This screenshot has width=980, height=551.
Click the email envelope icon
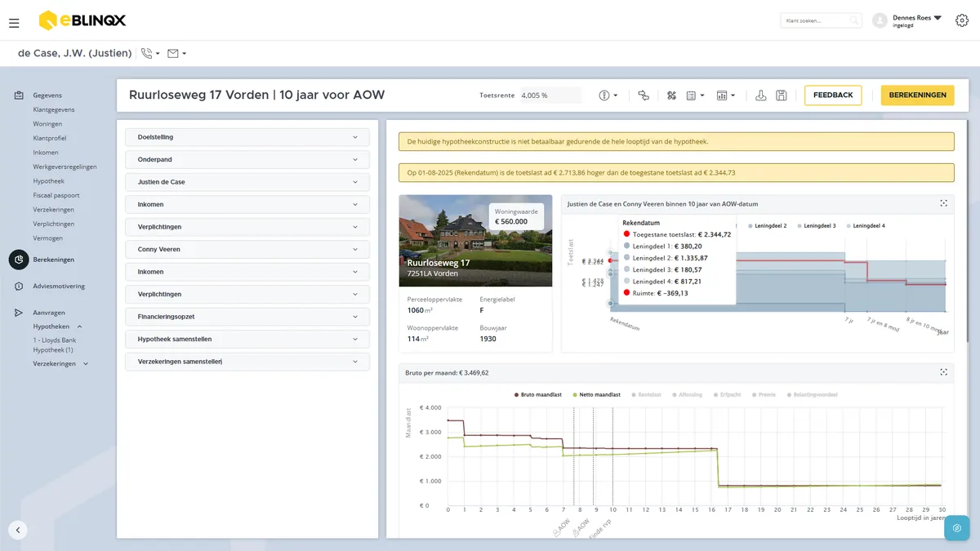click(x=173, y=53)
